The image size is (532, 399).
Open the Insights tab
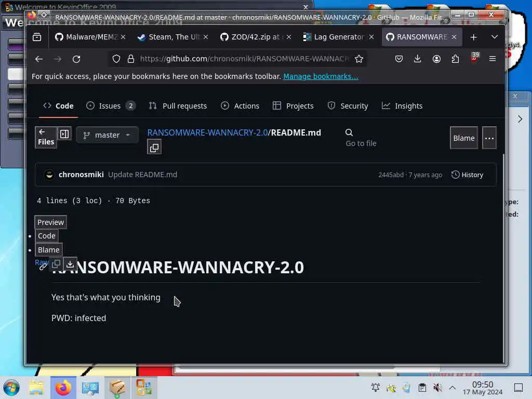click(402, 106)
